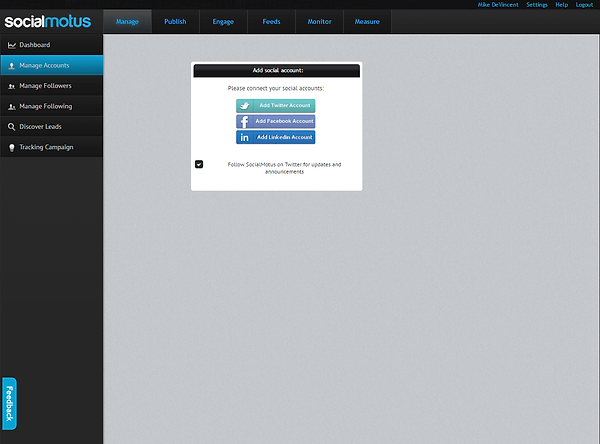
Task: Open the Settings link
Action: [x=537, y=5]
